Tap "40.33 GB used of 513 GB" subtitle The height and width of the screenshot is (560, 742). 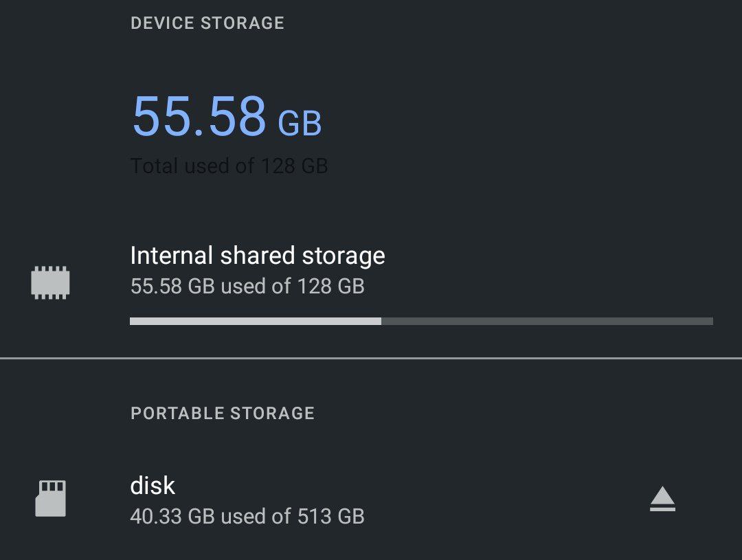(x=247, y=517)
